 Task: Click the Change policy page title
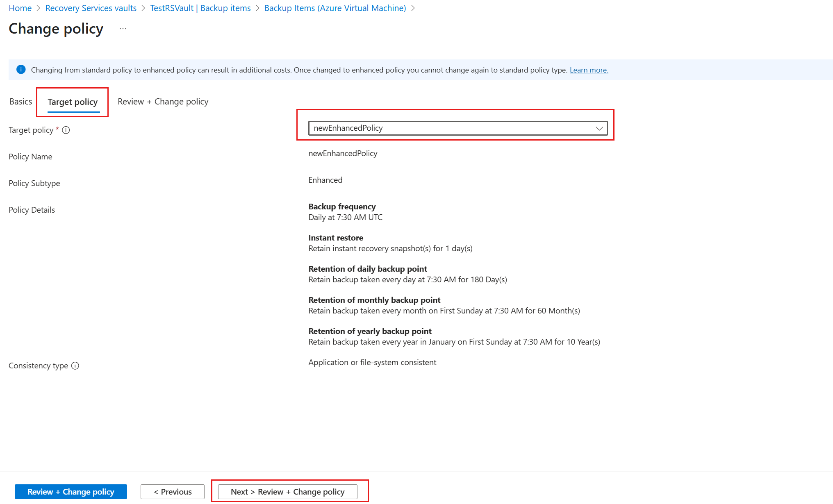[56, 29]
